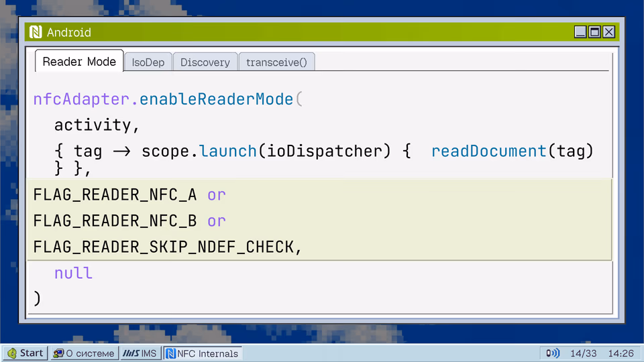Viewport: 644px width, 362px height.
Task: Click the NFC logo icon in Android title bar
Action: pyautogui.click(x=36, y=32)
